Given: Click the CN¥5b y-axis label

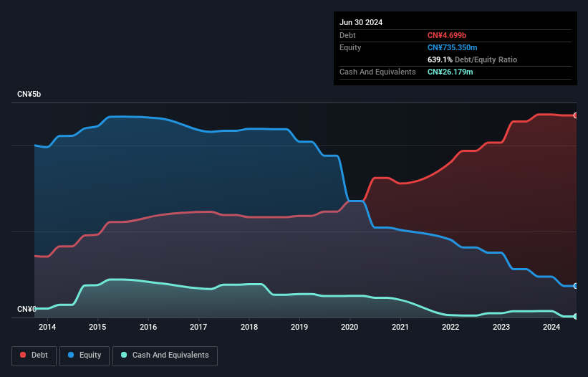Looking at the screenshot, I should click(29, 94).
